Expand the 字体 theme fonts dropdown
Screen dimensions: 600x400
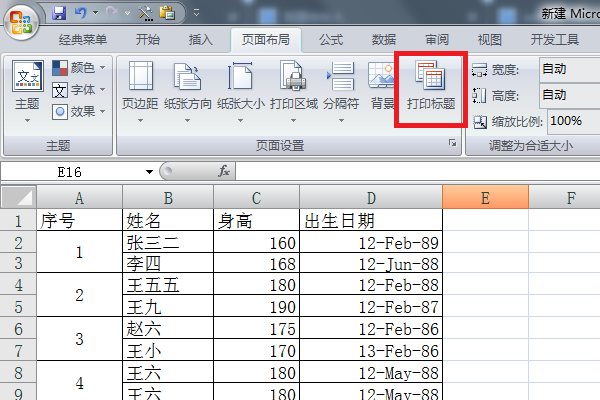tap(80, 90)
